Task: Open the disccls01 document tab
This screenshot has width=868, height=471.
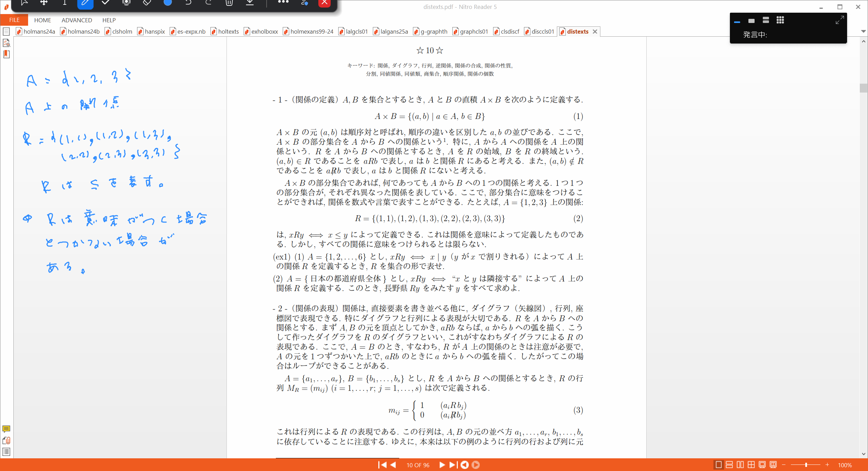Action: (x=539, y=32)
